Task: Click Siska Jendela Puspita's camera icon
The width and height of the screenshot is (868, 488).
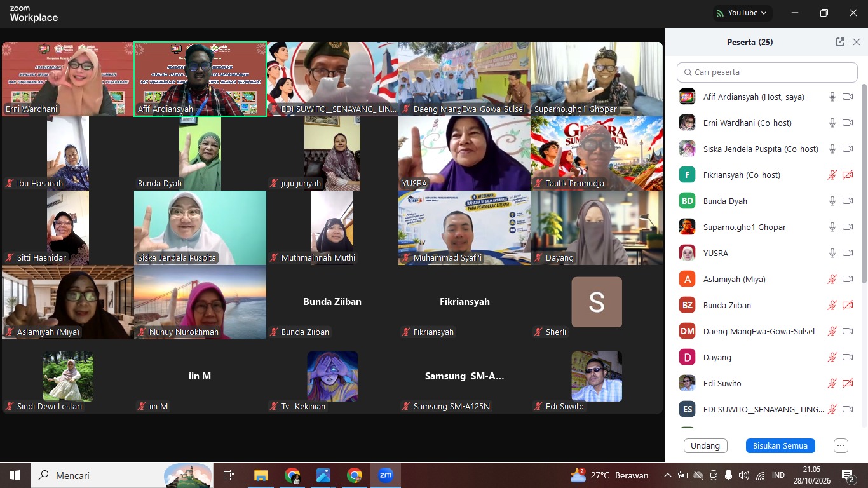Action: click(x=847, y=149)
